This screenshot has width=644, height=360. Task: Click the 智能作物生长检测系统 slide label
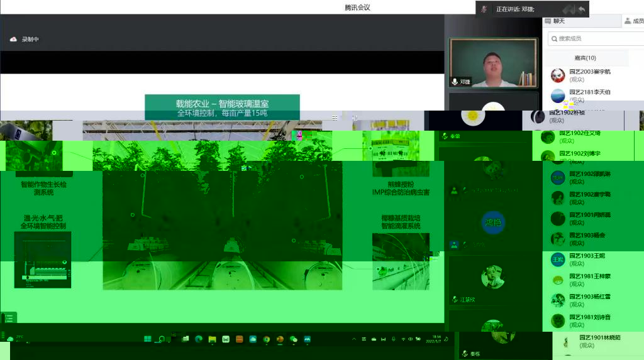pyautogui.click(x=43, y=188)
